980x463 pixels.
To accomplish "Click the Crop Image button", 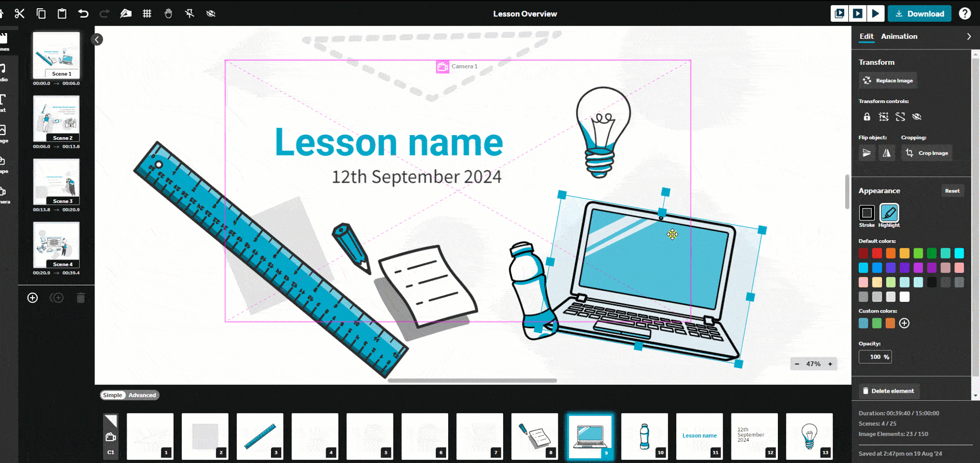I will click(x=927, y=153).
